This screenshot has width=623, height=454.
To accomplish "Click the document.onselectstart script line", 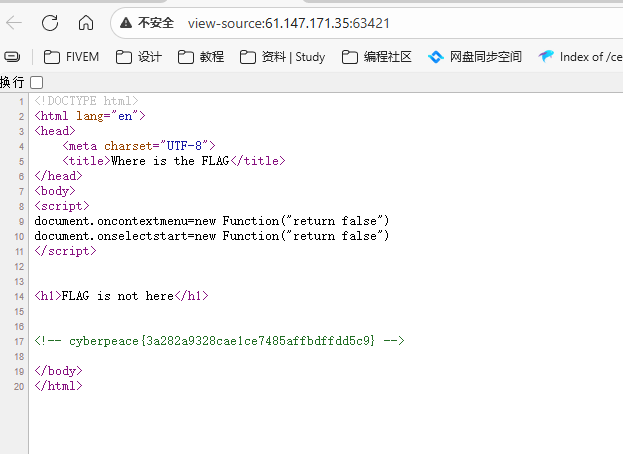I will (x=211, y=236).
